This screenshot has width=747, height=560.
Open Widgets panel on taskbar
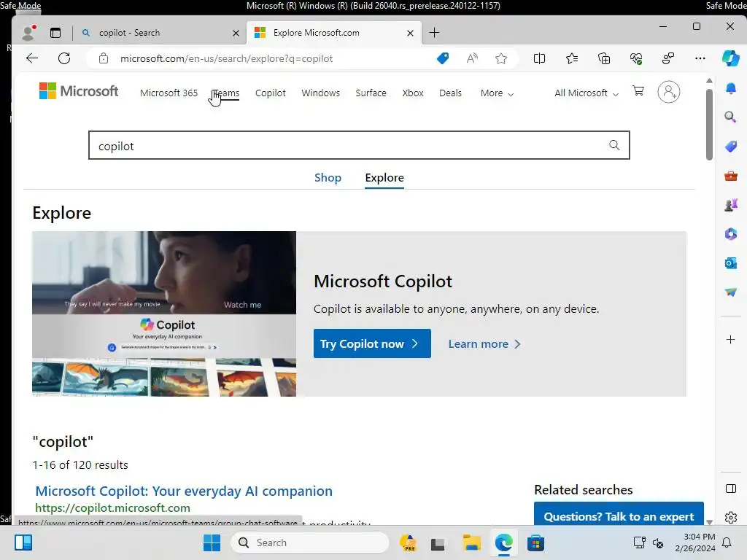click(23, 542)
